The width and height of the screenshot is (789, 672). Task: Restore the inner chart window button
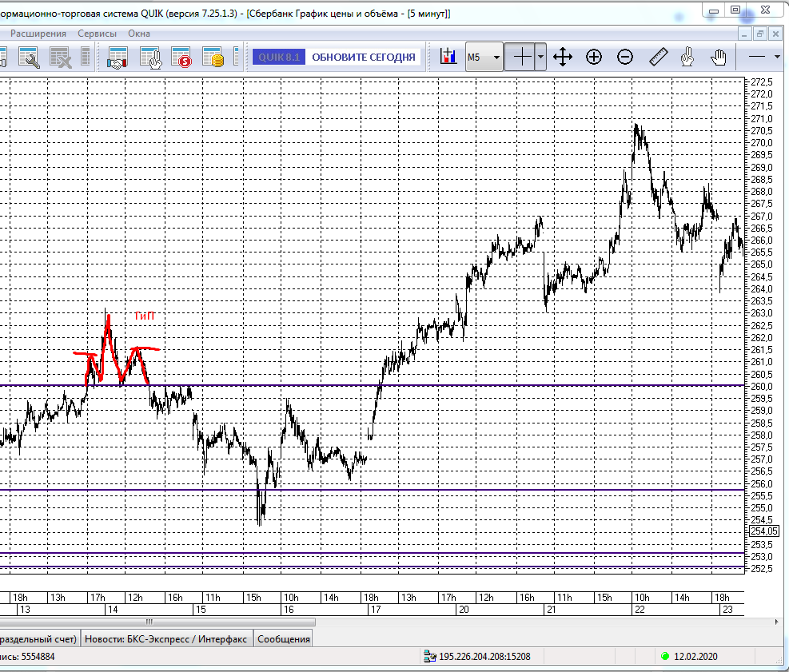pyautogui.click(x=759, y=34)
